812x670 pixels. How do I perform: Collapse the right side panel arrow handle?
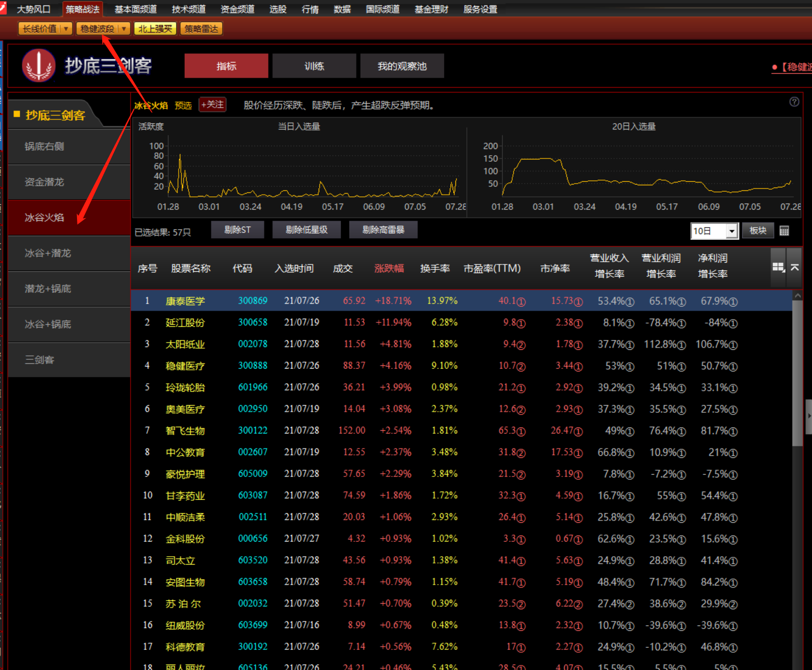(808, 416)
